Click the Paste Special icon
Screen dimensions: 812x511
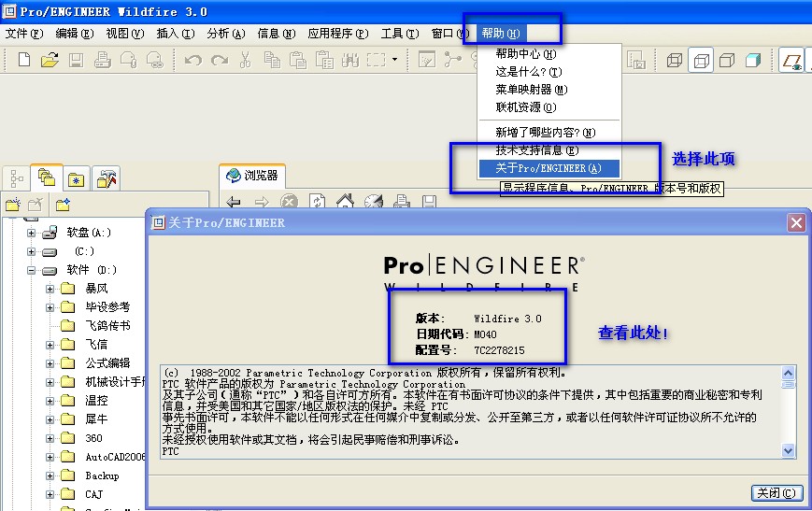pos(324,60)
